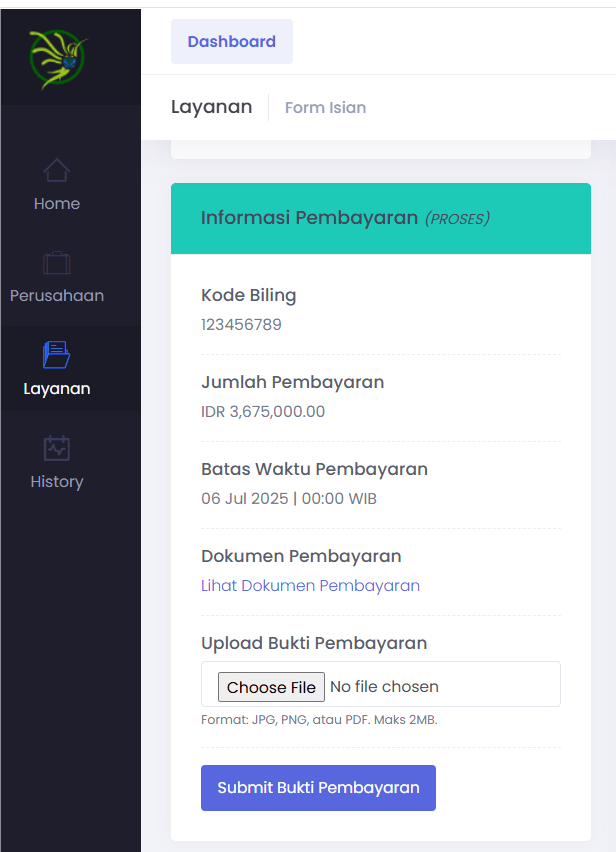Click the Layanan page title
The height and width of the screenshot is (852, 616).
pyautogui.click(x=211, y=107)
